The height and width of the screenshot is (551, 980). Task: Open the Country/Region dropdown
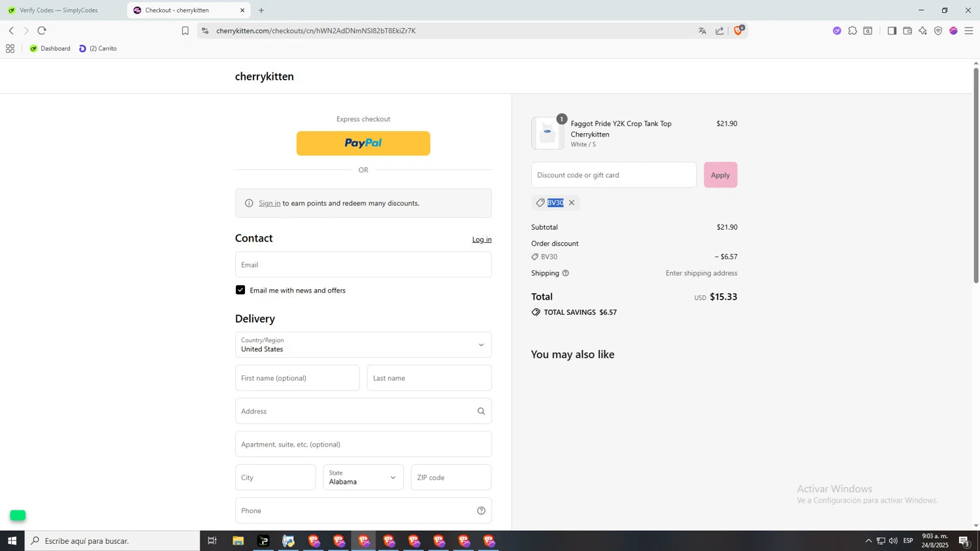click(363, 345)
